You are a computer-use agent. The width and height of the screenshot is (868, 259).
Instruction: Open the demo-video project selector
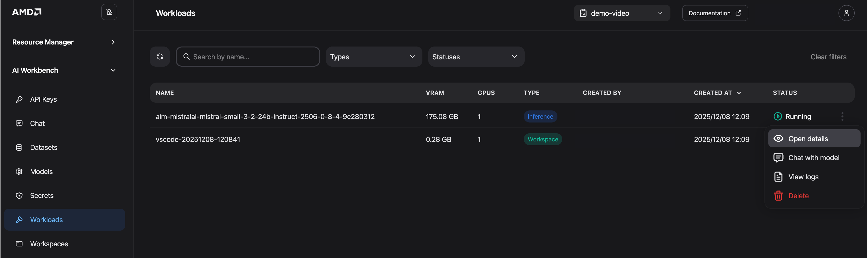coord(622,13)
